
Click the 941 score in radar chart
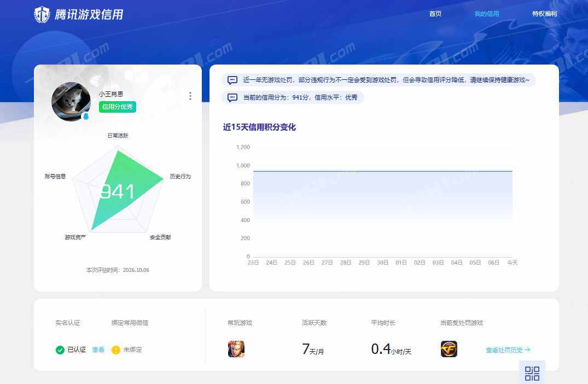(118, 192)
